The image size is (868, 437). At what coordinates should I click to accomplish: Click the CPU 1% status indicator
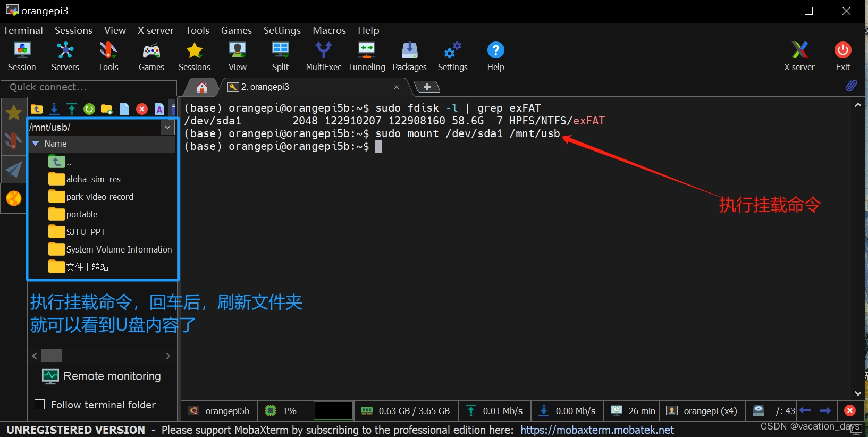coord(280,411)
